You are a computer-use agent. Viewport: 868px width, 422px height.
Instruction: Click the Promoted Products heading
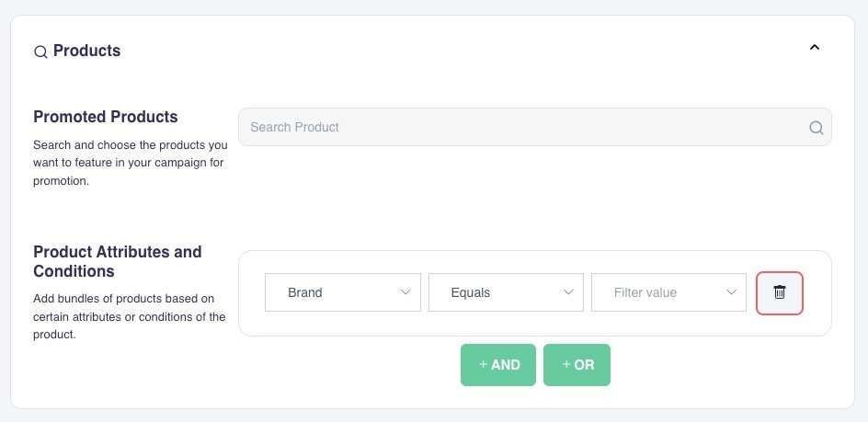106,117
